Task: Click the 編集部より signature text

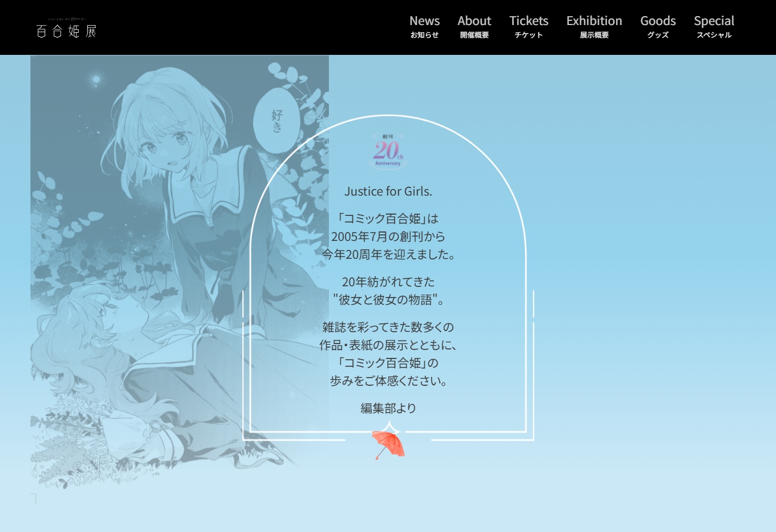Action: coord(388,409)
